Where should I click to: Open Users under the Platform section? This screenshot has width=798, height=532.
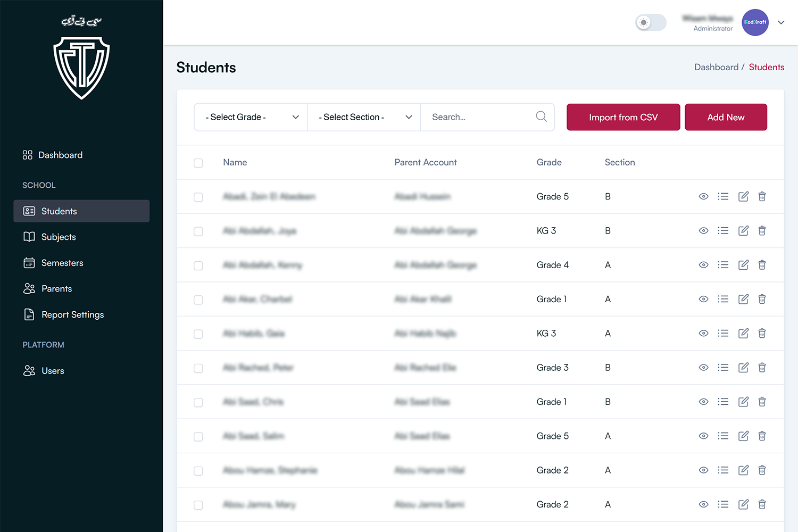tap(53, 370)
